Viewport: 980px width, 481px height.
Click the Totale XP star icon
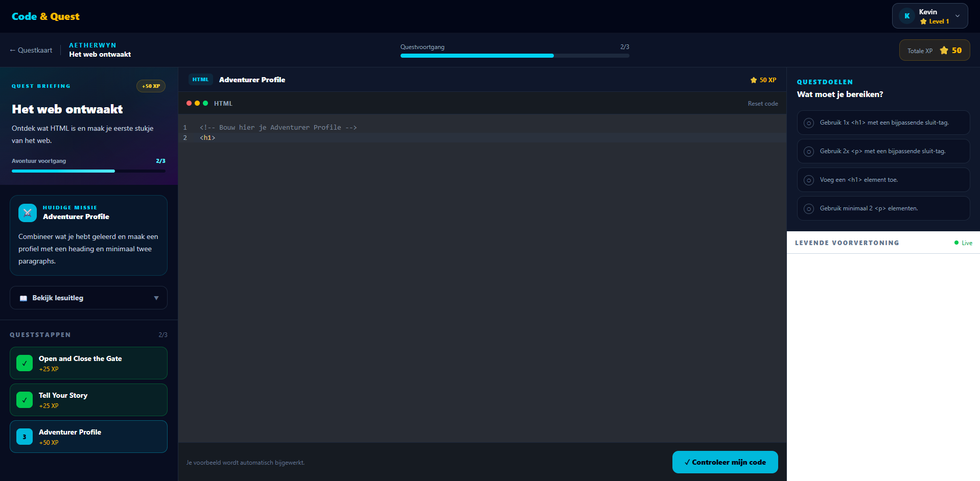[944, 50]
